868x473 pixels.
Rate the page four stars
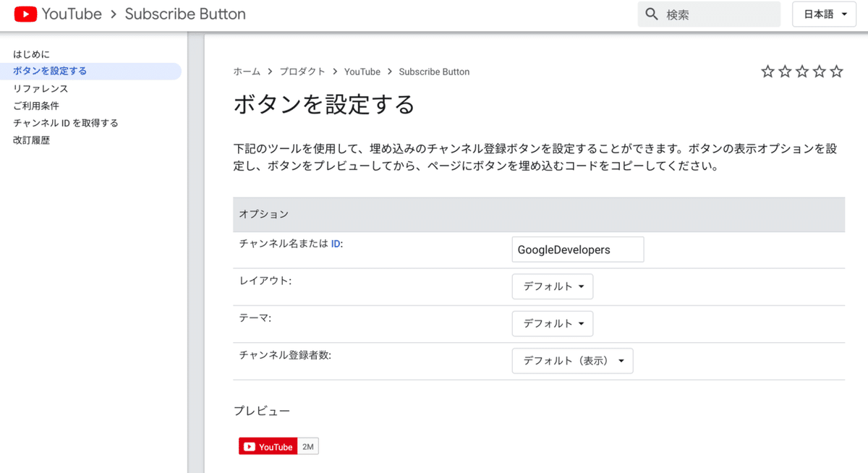[x=820, y=72]
